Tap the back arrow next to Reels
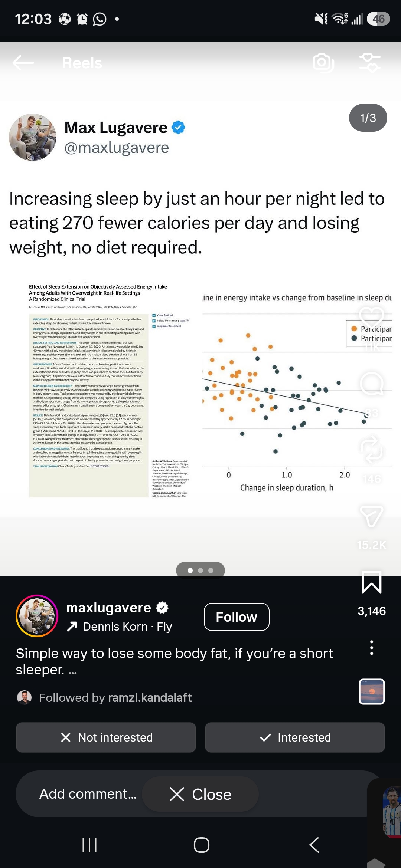 (x=23, y=63)
